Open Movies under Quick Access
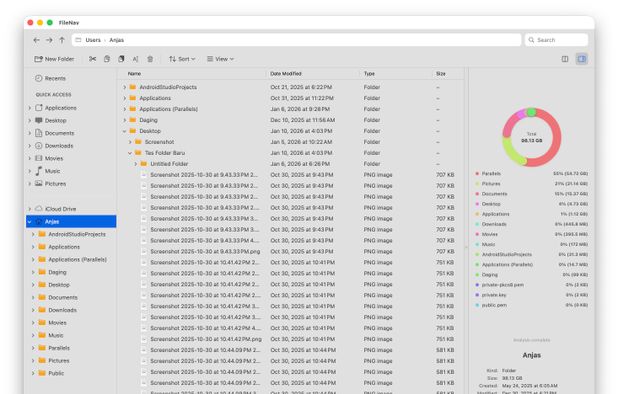The height and width of the screenshot is (394, 618). (x=49, y=158)
